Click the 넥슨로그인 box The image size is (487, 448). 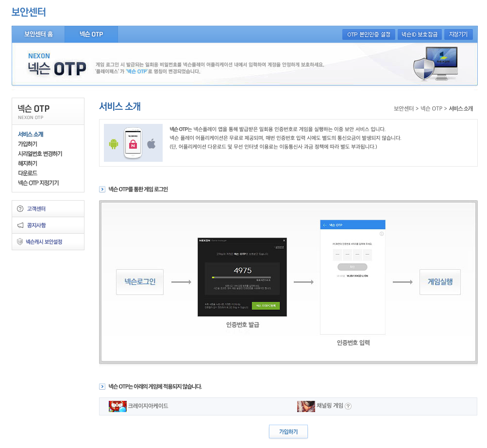point(140,282)
